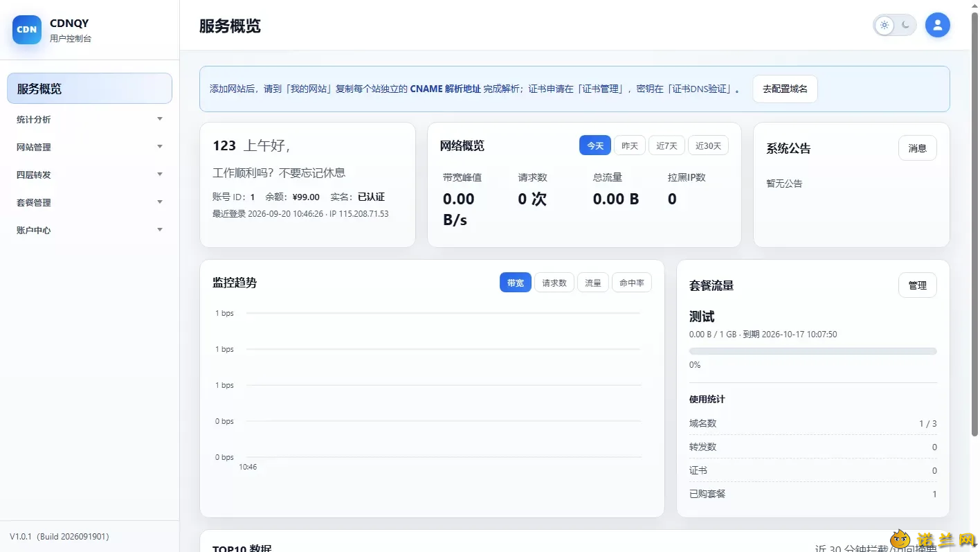Click the 10:46 chart axis label
Viewport: 980px width, 552px height.
248,467
